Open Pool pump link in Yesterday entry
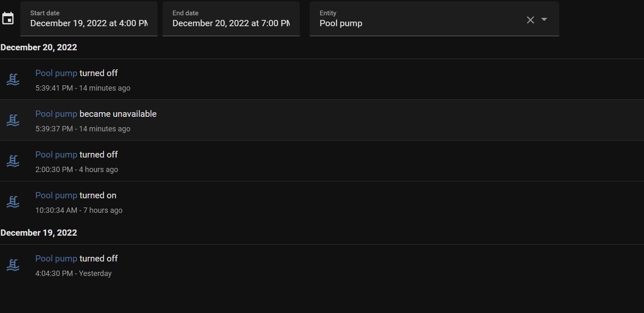This screenshot has width=644, height=313. [x=56, y=259]
